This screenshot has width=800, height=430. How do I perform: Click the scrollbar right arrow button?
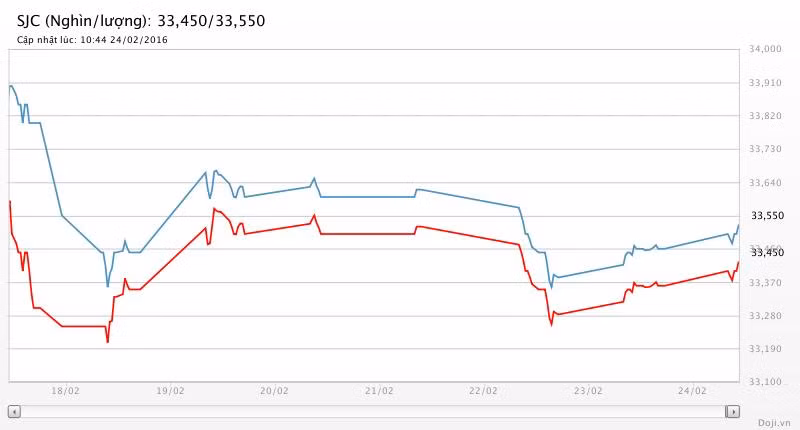[x=733, y=411]
